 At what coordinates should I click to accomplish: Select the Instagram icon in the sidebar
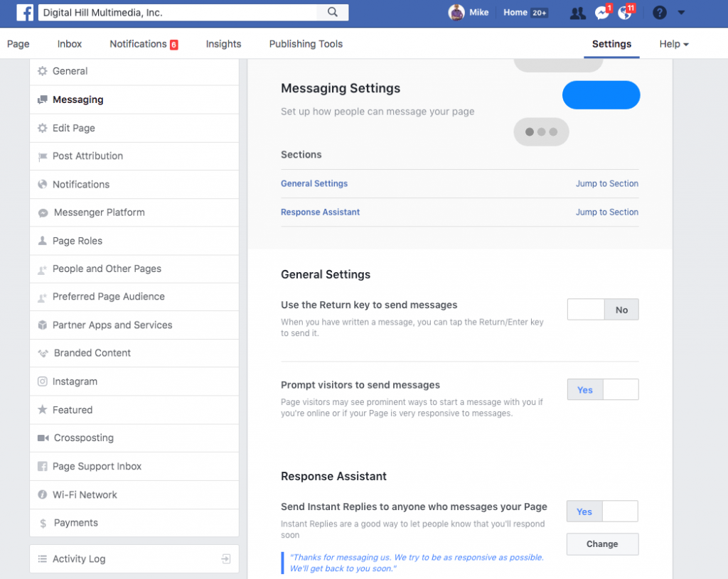point(44,382)
